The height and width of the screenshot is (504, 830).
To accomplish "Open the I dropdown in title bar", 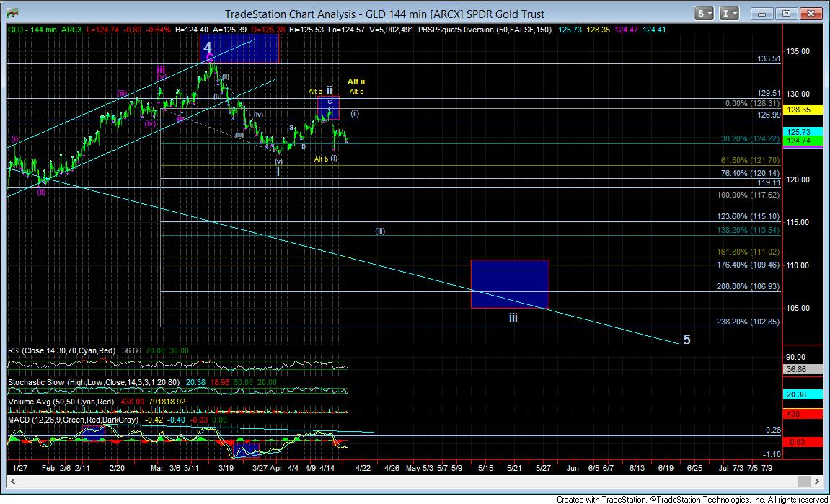I will (729, 13).
